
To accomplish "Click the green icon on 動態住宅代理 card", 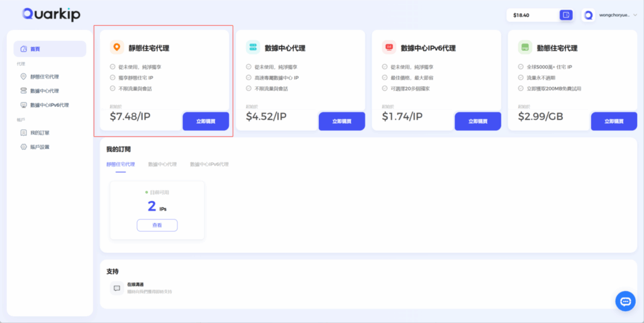I will click(525, 47).
